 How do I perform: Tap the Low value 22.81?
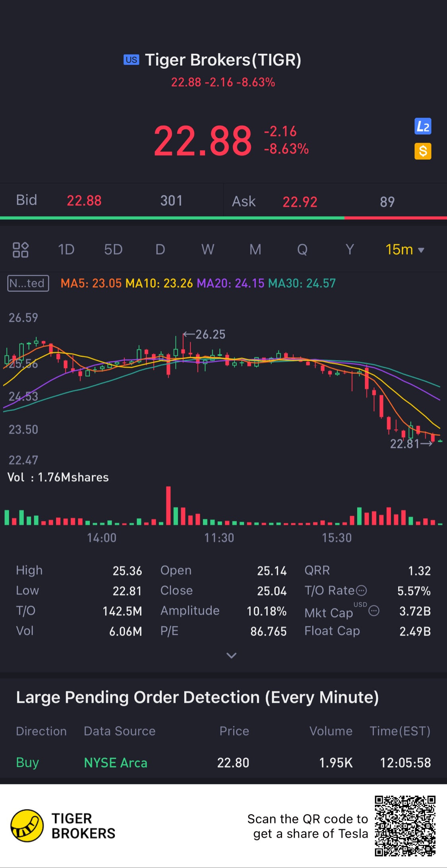(127, 591)
